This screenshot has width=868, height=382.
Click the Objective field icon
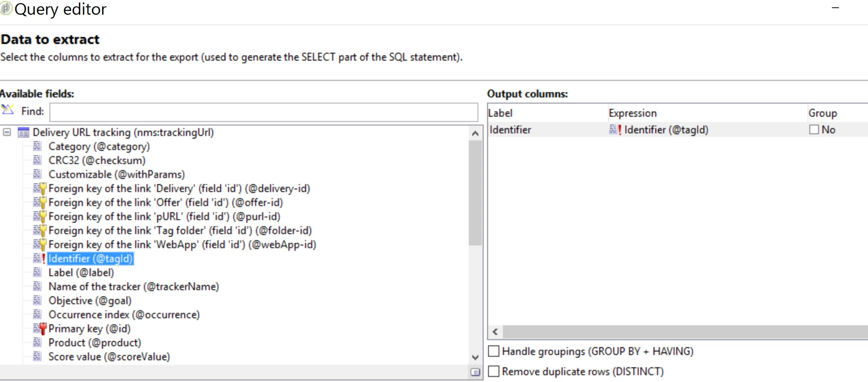click(x=38, y=301)
